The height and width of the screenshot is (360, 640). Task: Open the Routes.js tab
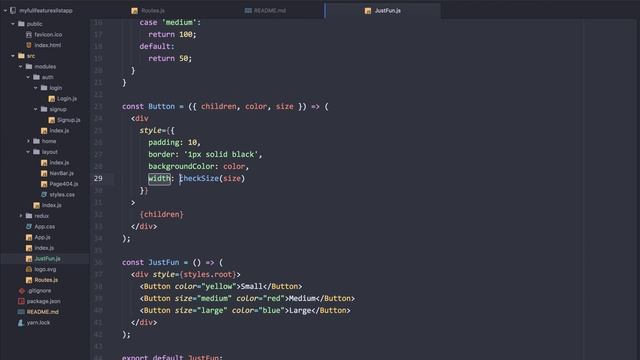148,11
